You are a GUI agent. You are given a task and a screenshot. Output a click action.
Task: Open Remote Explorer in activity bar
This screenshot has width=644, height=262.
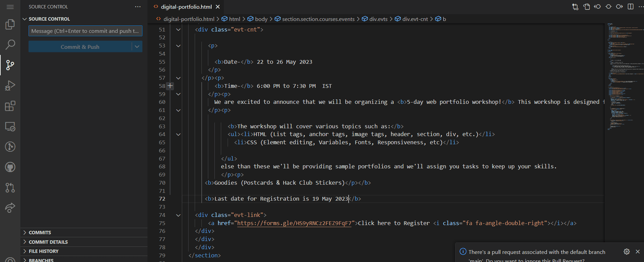click(10, 126)
